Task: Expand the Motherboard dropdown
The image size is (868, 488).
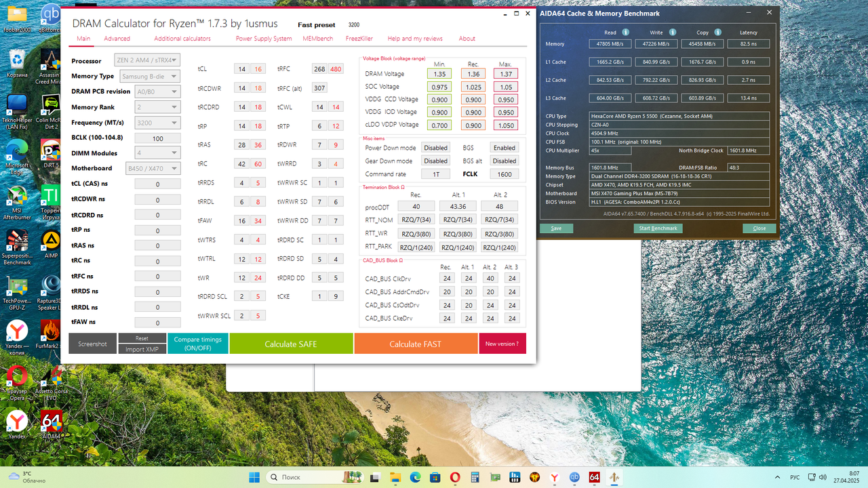Action: 153,168
